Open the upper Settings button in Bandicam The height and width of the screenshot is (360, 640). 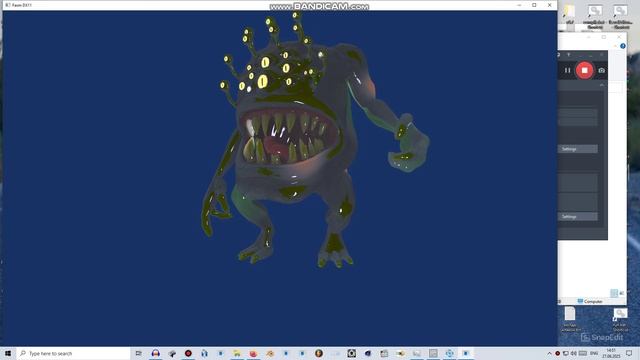(x=578, y=149)
